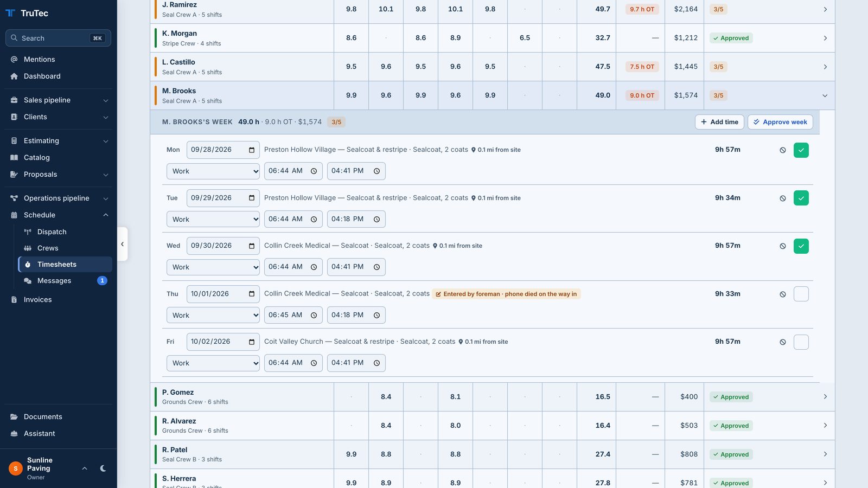The height and width of the screenshot is (488, 868).
Task: Click the Add time button
Action: pos(719,122)
